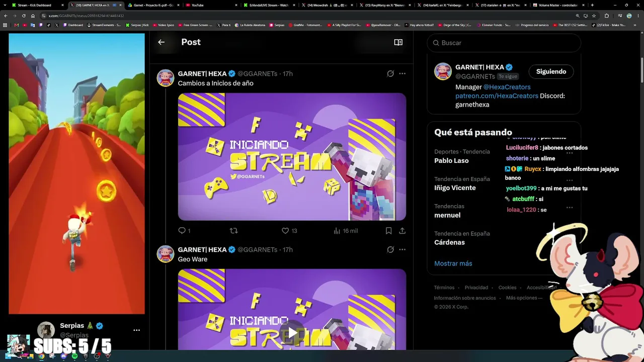Open a new browser tab
The width and height of the screenshot is (644, 362).
point(592,5)
